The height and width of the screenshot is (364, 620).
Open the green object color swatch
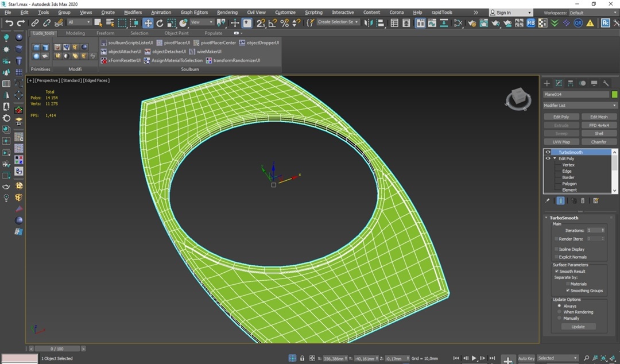coord(614,95)
